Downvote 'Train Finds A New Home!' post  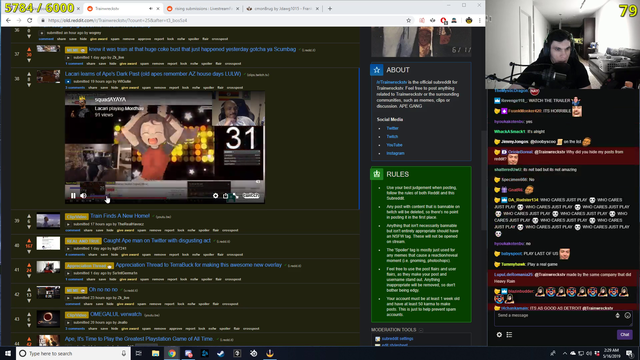(29, 227)
